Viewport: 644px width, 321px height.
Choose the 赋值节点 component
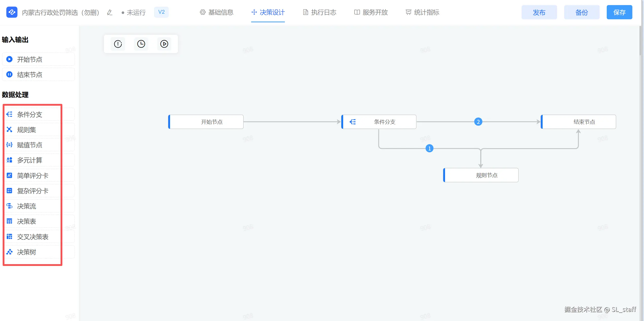(29, 145)
